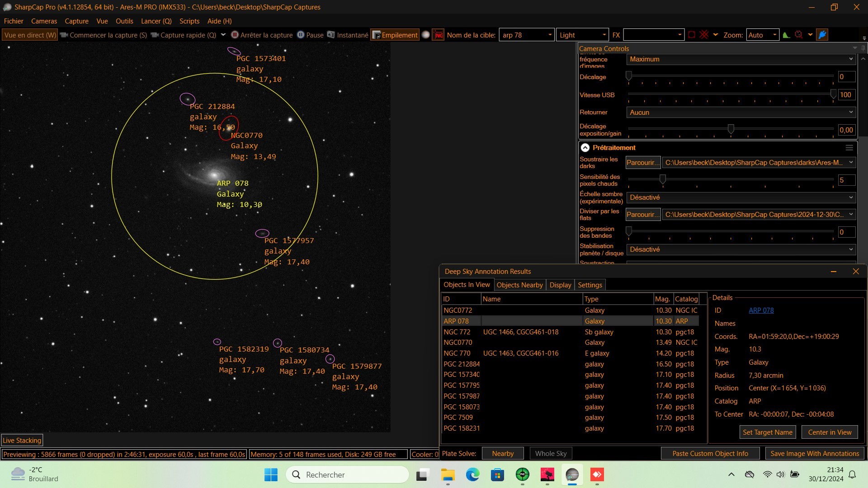The image size is (868, 488).
Task: Click Set Target Name button
Action: [768, 432]
